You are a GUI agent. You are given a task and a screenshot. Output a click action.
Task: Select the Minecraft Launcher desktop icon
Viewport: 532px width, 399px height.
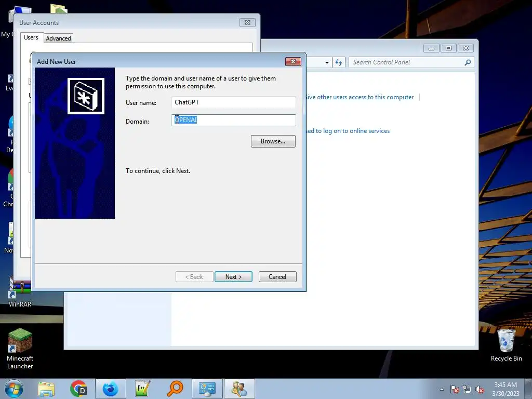coord(20,349)
